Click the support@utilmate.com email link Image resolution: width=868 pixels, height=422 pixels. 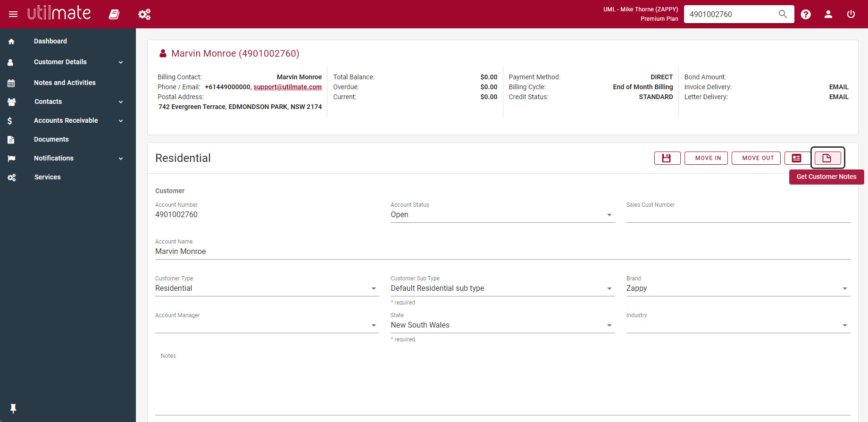[287, 87]
